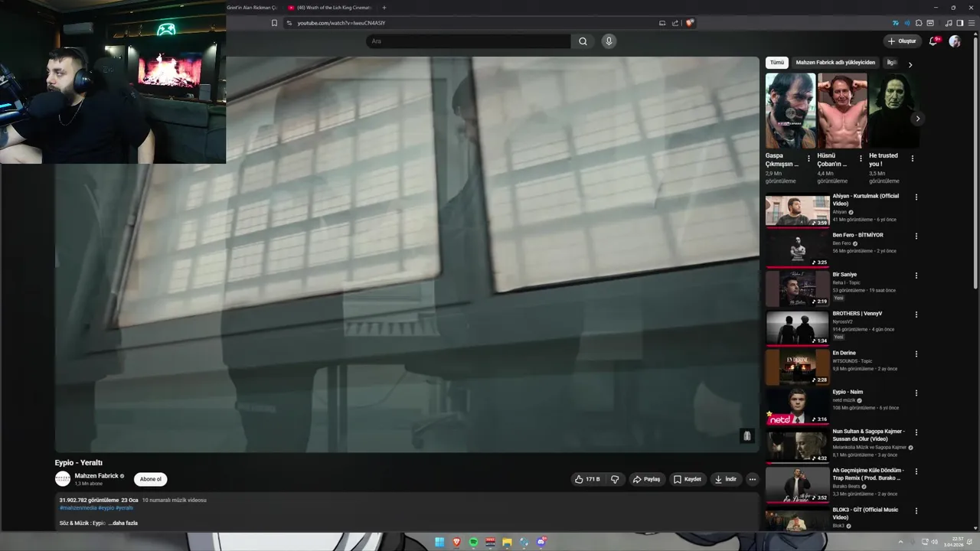Click the Mahzen Fabrick channel avatar

coord(63,479)
